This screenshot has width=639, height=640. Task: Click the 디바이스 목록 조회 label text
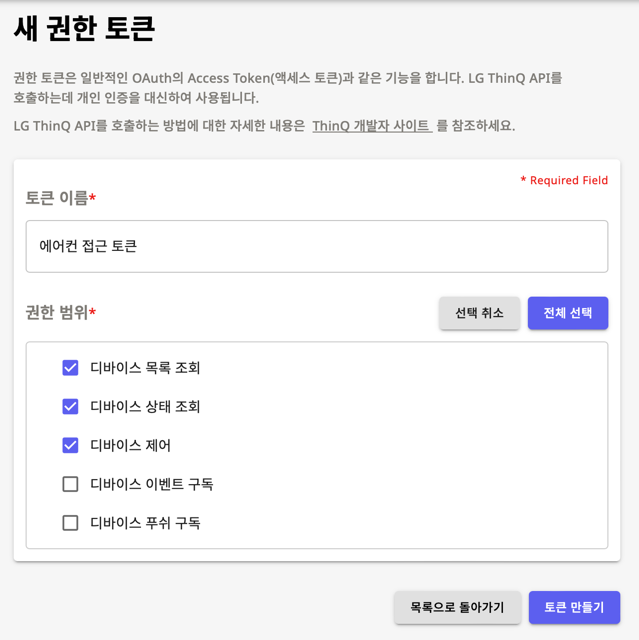[x=145, y=368]
